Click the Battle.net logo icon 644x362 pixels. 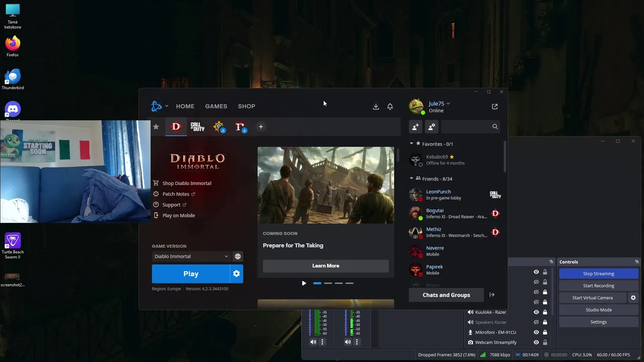[x=156, y=106]
